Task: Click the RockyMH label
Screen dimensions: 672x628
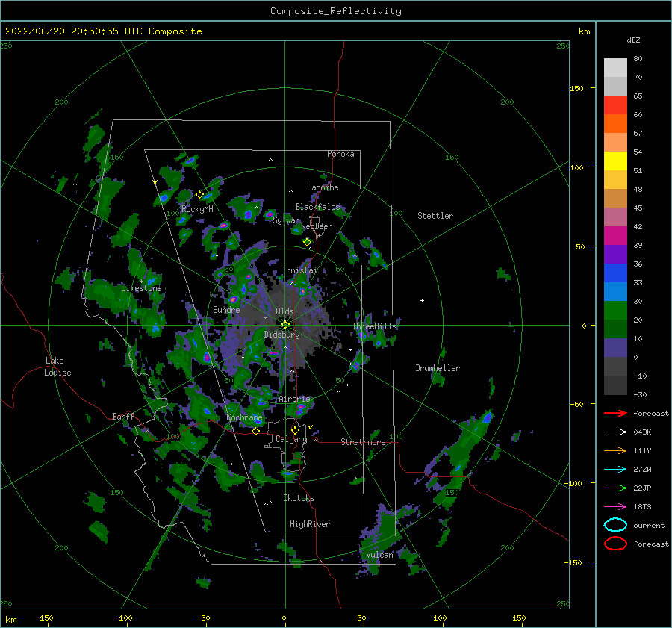Action: point(197,209)
